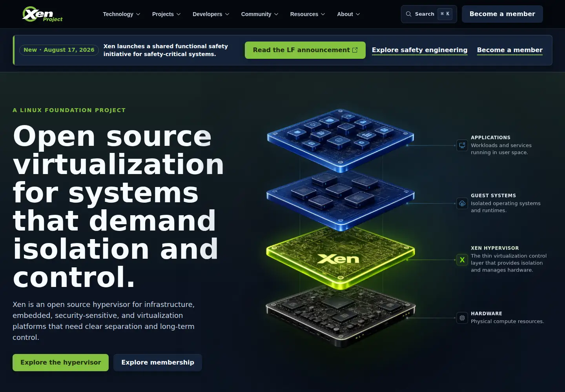Click the external link icon on LF announcement

355,50
